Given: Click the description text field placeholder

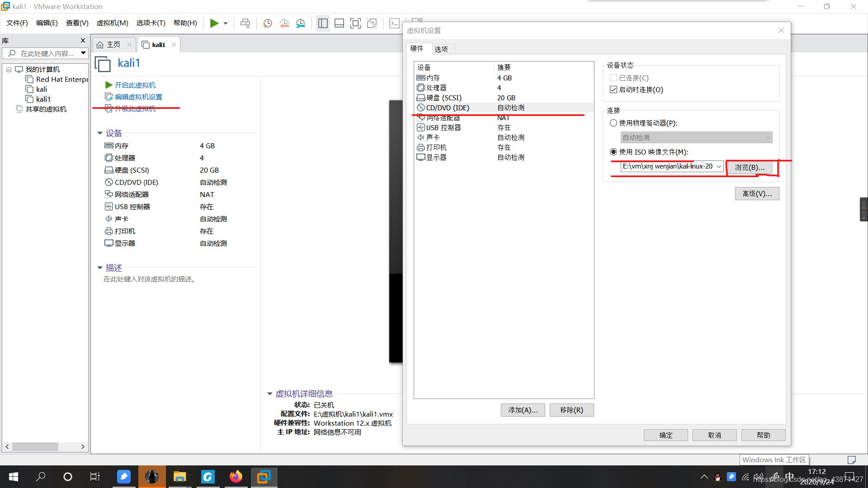Looking at the screenshot, I should tap(150, 279).
